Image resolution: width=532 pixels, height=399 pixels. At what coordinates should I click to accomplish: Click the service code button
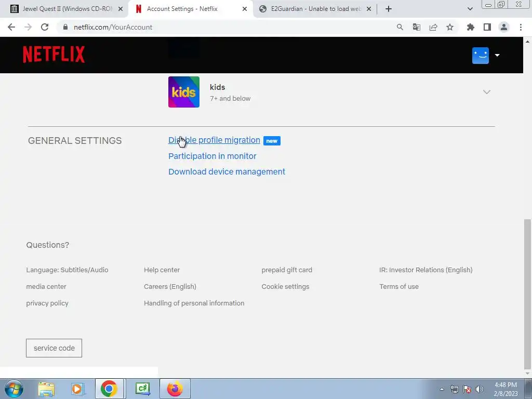pyautogui.click(x=54, y=348)
